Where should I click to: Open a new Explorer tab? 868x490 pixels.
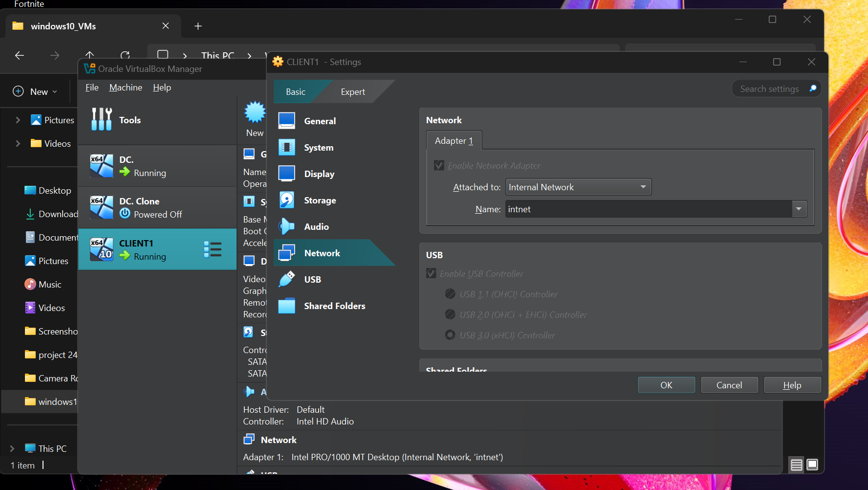click(x=198, y=26)
